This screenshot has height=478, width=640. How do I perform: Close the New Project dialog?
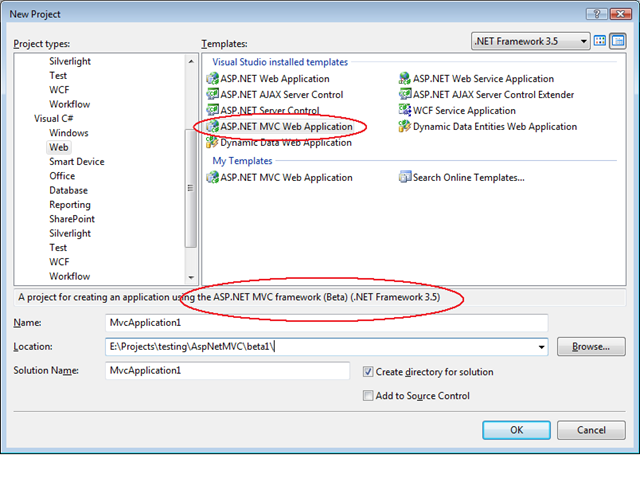click(x=620, y=14)
